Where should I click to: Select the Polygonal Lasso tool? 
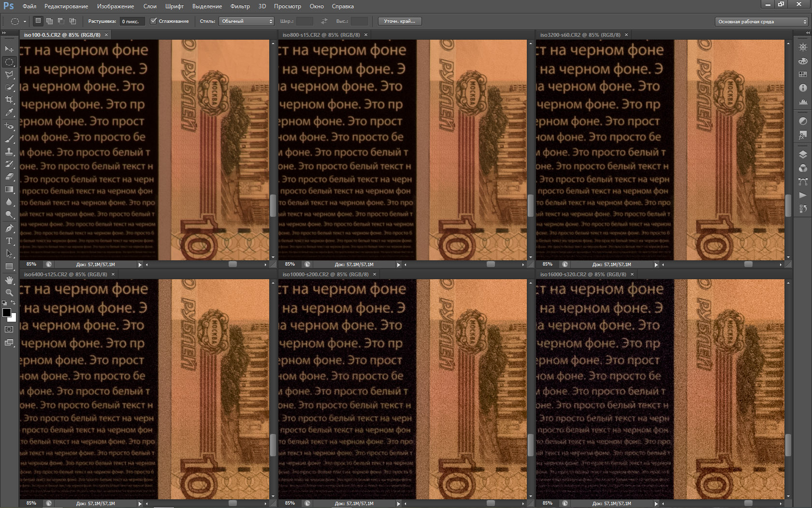tap(9, 75)
